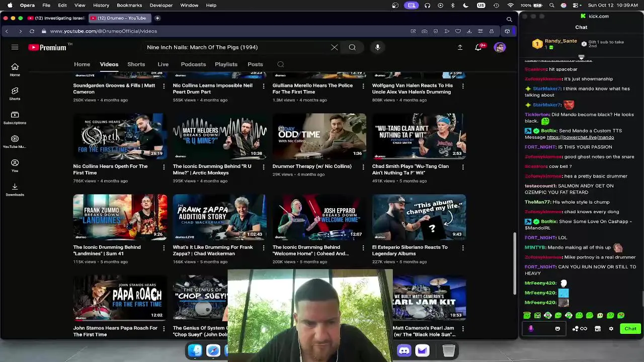Click the Kick chat message input

(543, 329)
